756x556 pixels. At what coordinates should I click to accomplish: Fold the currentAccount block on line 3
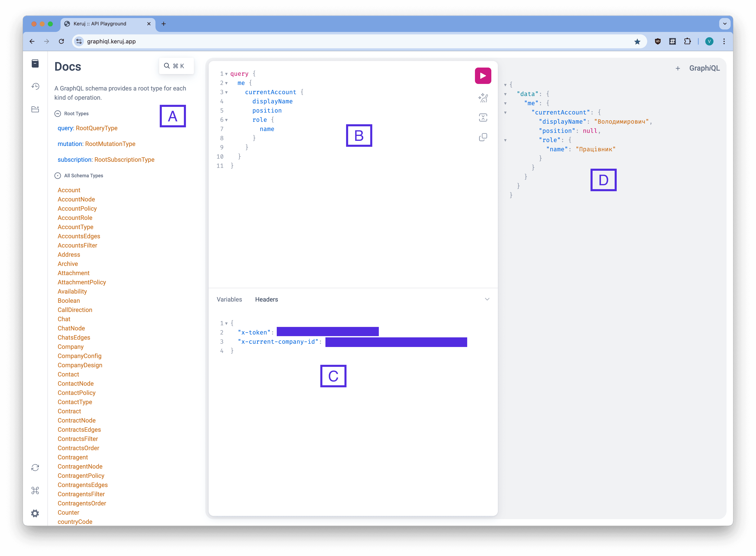226,92
